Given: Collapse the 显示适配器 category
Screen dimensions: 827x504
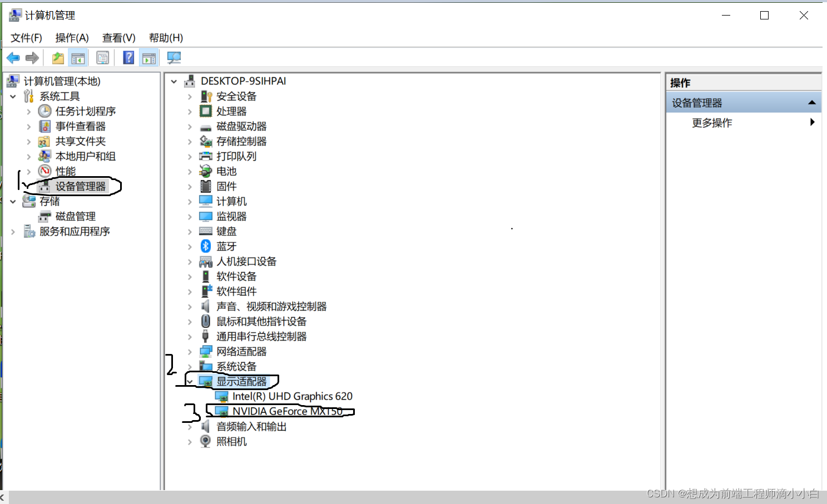Looking at the screenshot, I should (190, 381).
